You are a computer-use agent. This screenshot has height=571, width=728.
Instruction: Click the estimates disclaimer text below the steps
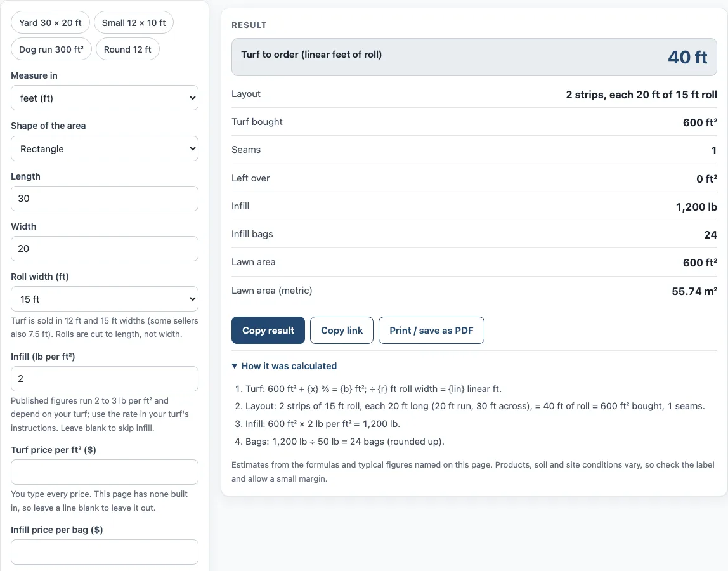(x=472, y=471)
